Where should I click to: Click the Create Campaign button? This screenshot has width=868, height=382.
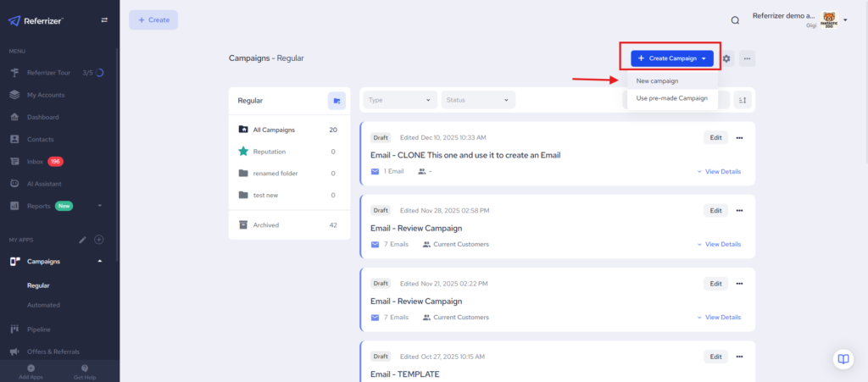[671, 58]
